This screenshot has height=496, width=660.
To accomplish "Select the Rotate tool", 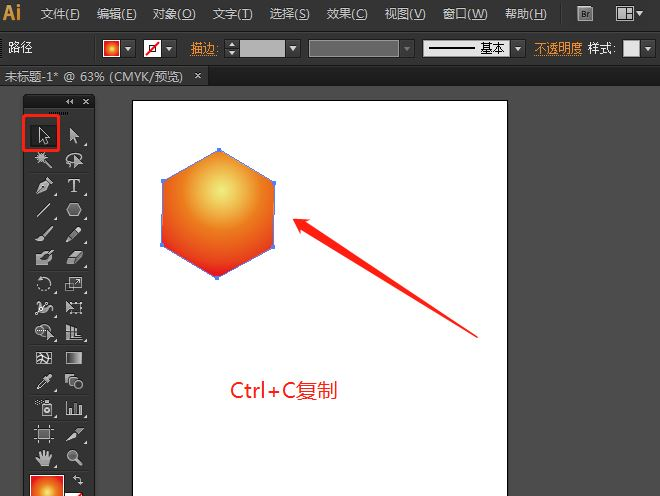I will pos(44,284).
